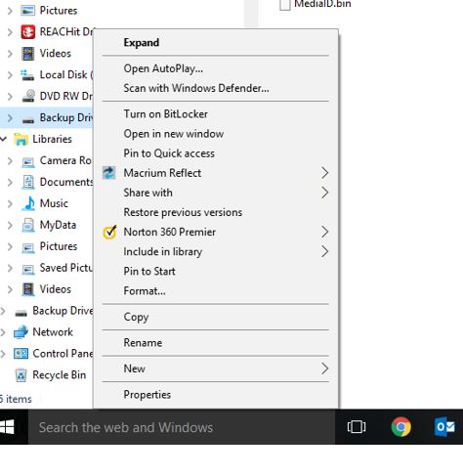Click the Norton 360 Premier checkmark icon
This screenshot has width=463, height=476.
click(x=109, y=232)
